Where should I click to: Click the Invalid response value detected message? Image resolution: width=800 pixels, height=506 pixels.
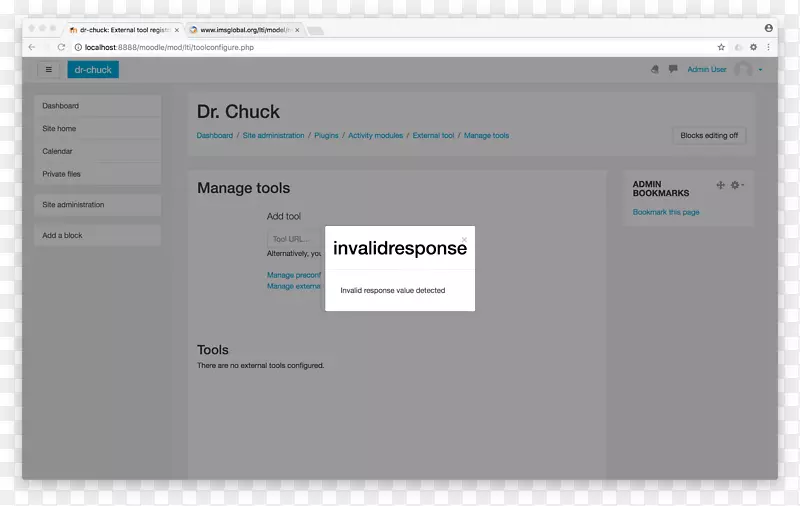point(393,290)
